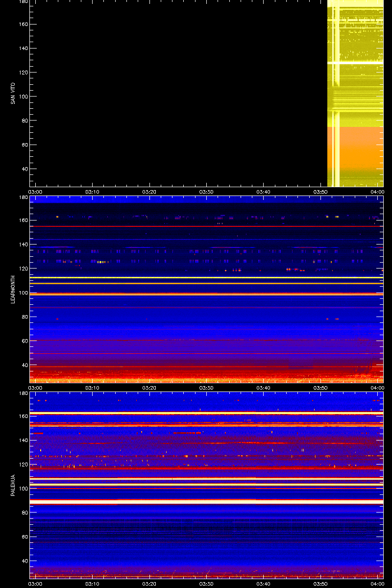Click 03:10 time label under San Vito panel
392x588 pixels.
93,192
